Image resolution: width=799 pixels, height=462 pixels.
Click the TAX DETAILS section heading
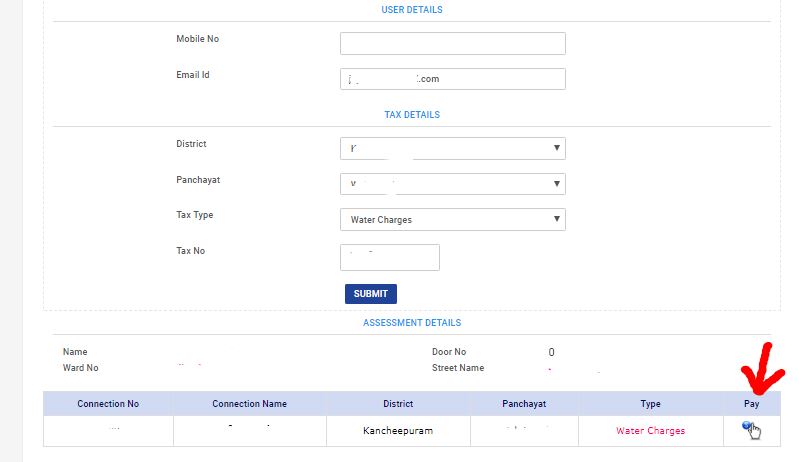(x=412, y=115)
